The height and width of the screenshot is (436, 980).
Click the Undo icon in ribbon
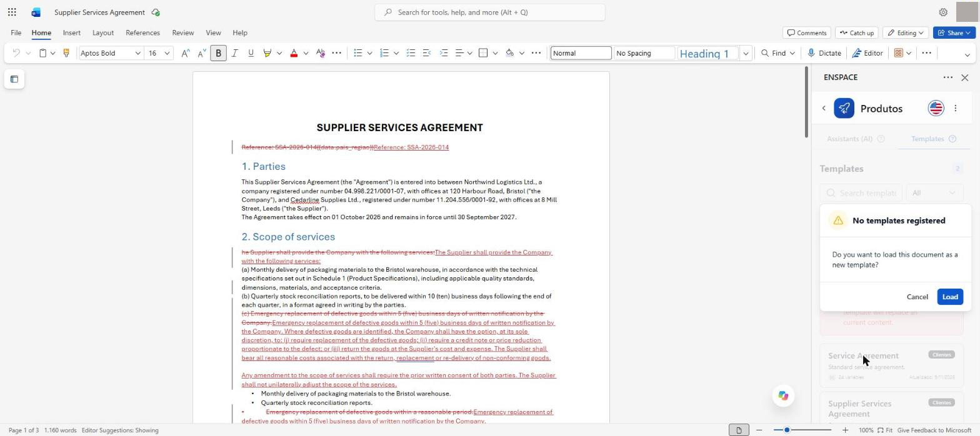click(x=16, y=53)
